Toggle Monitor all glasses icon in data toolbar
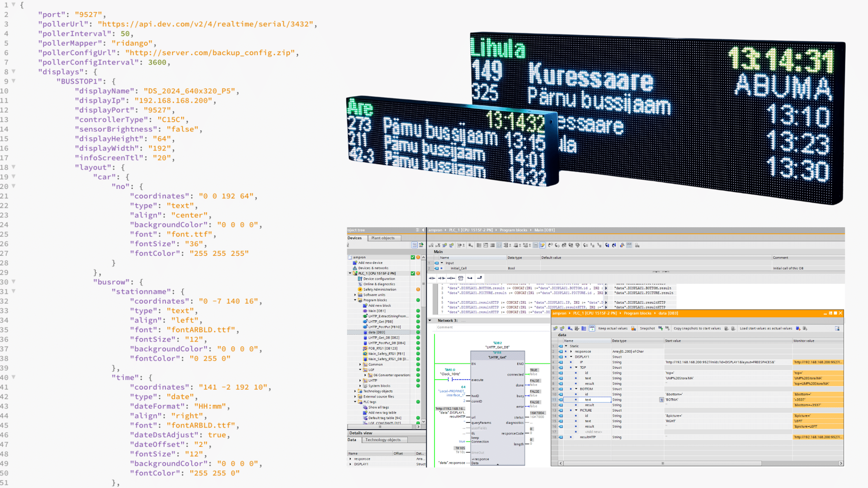Screen dimensions: 868x488 tap(592, 328)
